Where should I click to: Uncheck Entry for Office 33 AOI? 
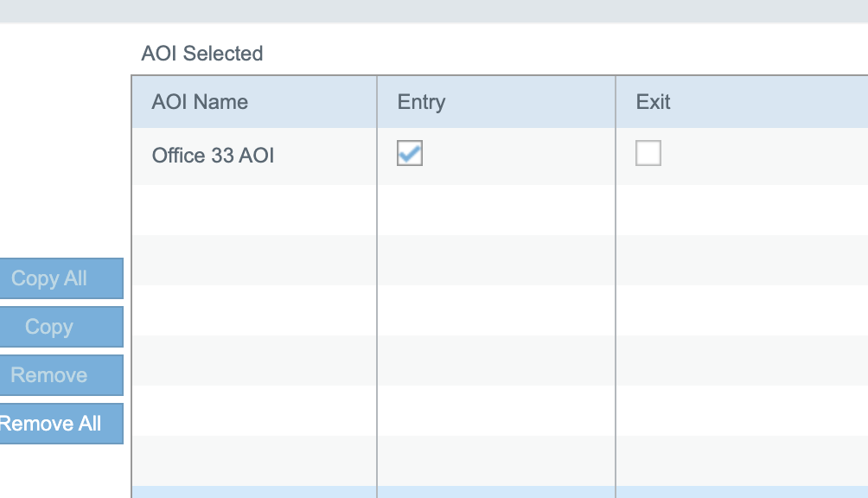(410, 154)
